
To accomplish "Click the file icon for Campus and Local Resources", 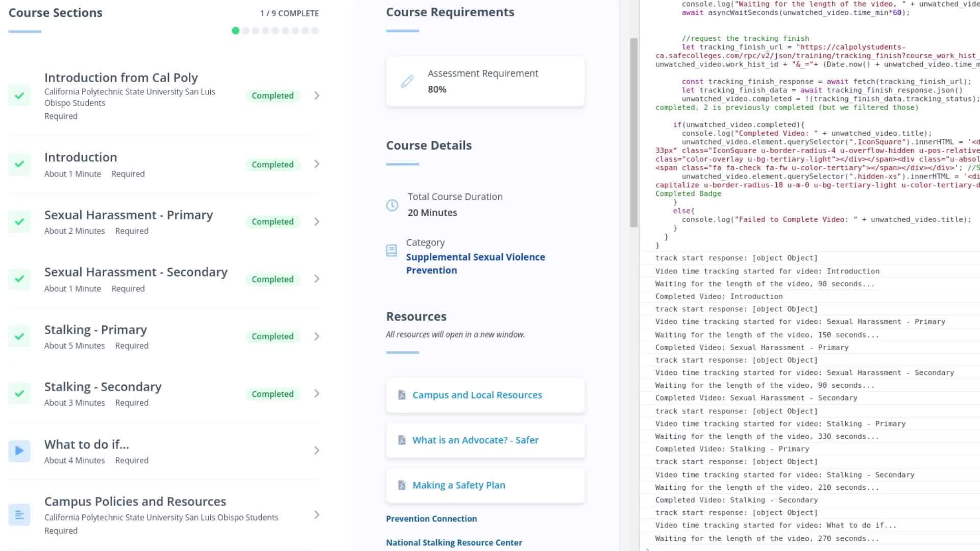I will (402, 395).
